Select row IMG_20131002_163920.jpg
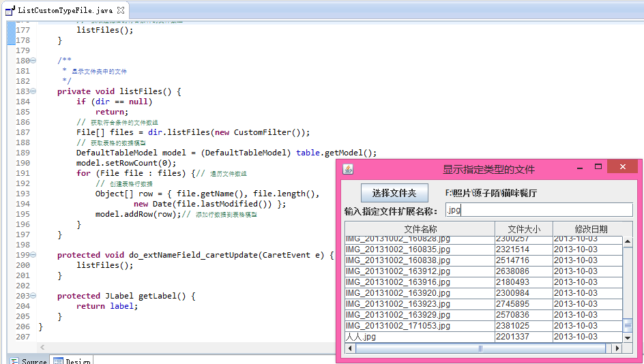Viewport: 644px width, 364px height. point(484,293)
